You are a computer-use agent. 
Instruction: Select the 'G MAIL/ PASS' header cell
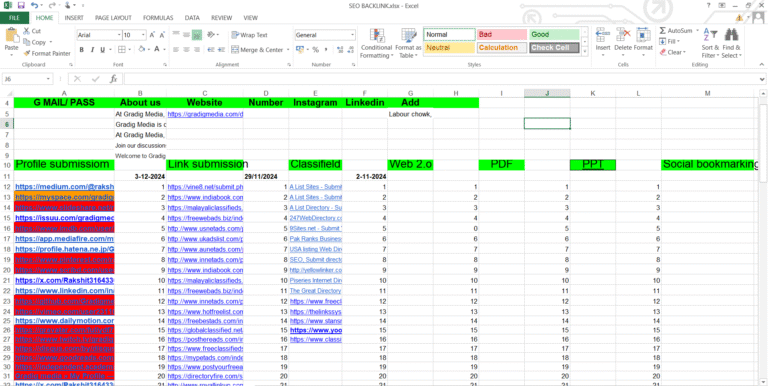[64, 103]
